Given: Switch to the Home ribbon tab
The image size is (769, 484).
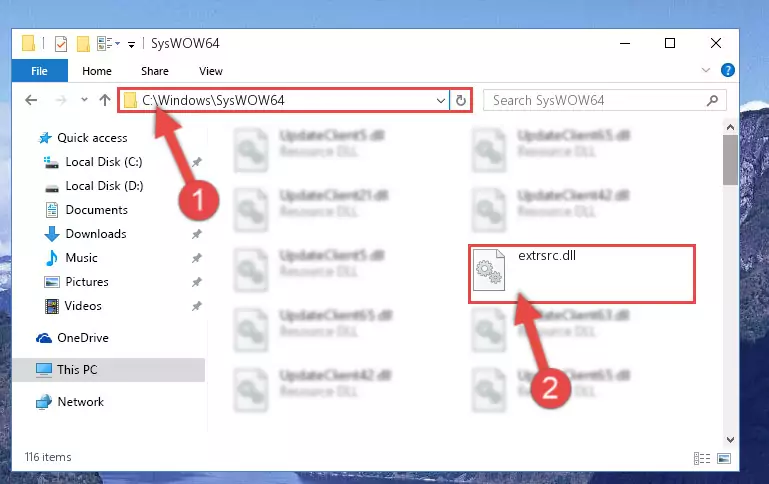Looking at the screenshot, I should (x=97, y=71).
